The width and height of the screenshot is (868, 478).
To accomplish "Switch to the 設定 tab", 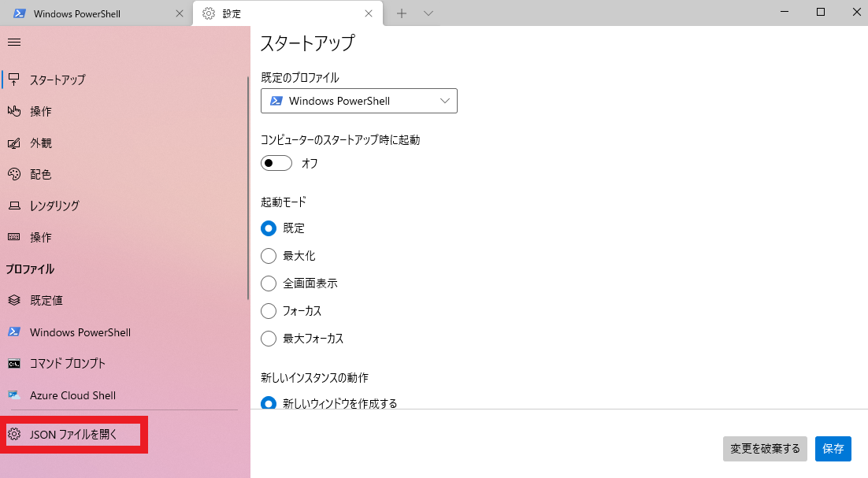I will (284, 13).
